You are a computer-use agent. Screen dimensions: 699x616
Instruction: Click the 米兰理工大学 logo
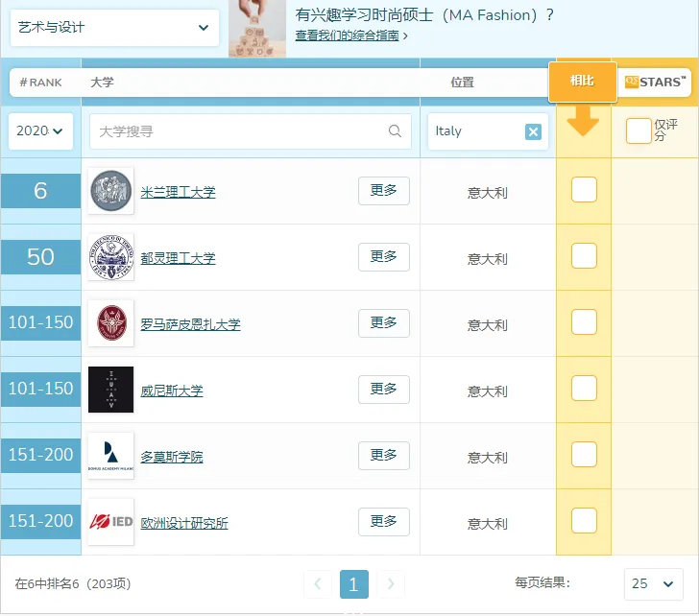coord(111,191)
